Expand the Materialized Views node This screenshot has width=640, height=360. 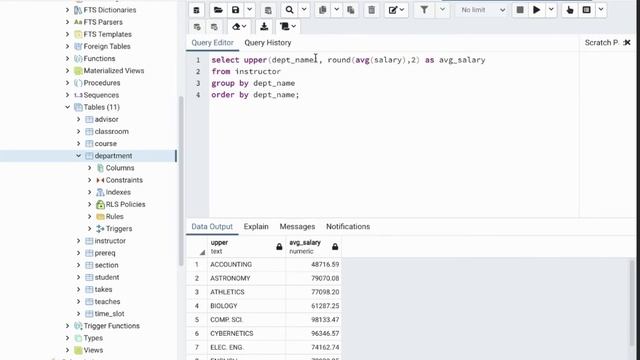(x=67, y=71)
